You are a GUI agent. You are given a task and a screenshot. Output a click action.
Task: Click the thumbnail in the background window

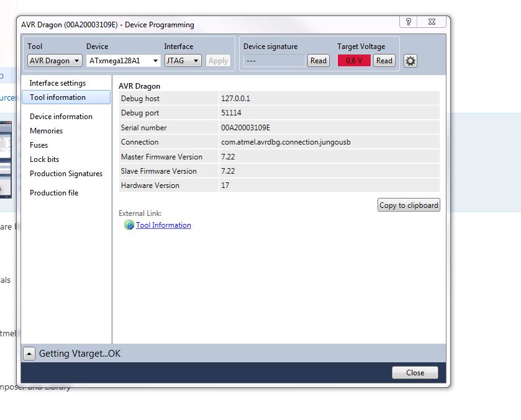(6, 159)
